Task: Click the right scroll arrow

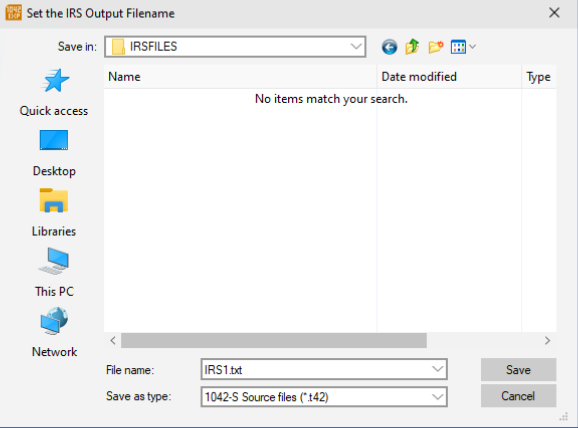Action: pyautogui.click(x=547, y=340)
